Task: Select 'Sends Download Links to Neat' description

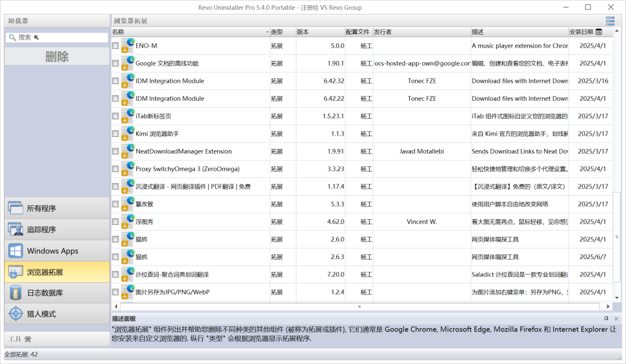Action: (520, 151)
